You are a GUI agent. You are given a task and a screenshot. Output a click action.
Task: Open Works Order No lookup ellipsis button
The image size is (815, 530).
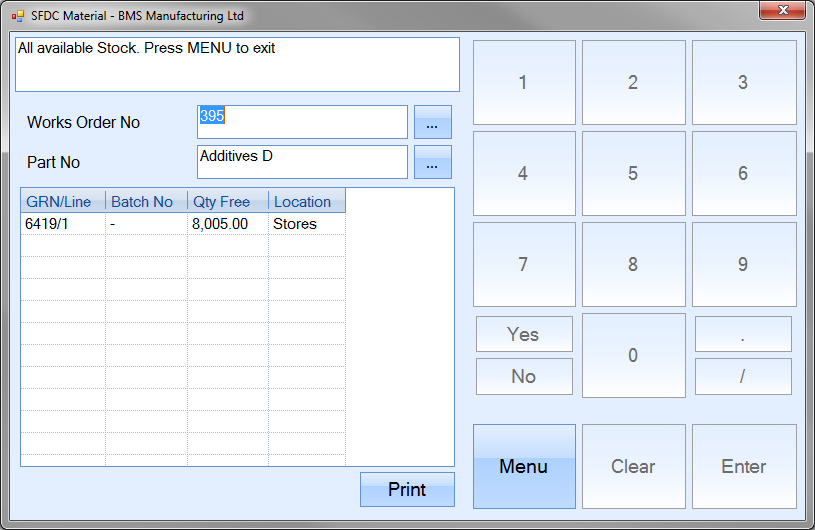pyautogui.click(x=432, y=122)
